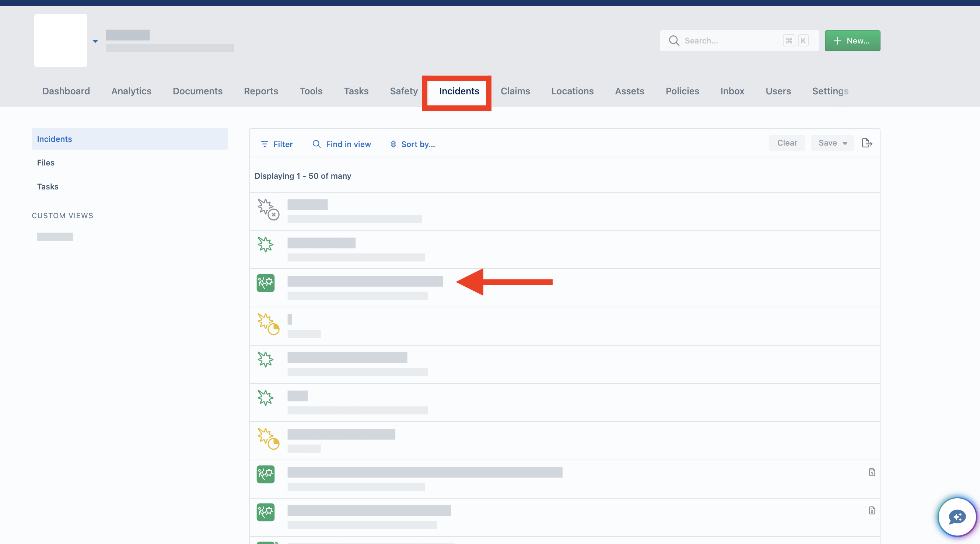Viewport: 980px width, 544px height.
Task: Expand the Save dropdown
Action: tap(832, 143)
